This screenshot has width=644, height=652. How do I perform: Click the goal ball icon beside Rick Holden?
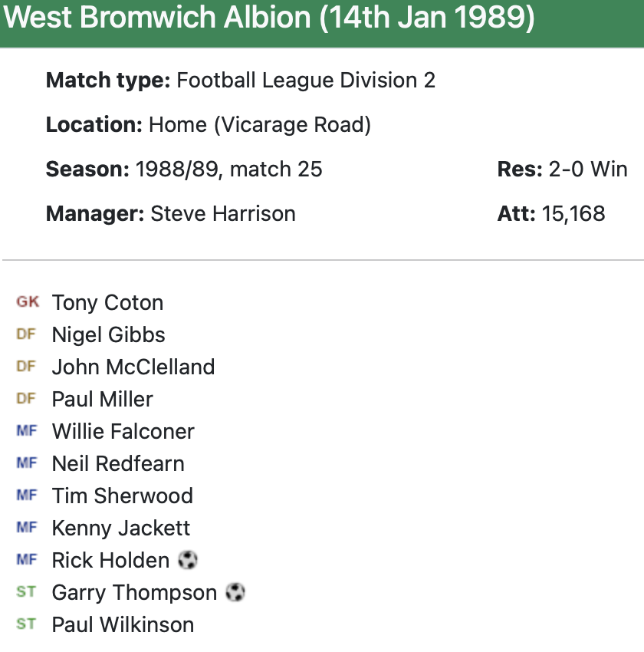point(188,560)
